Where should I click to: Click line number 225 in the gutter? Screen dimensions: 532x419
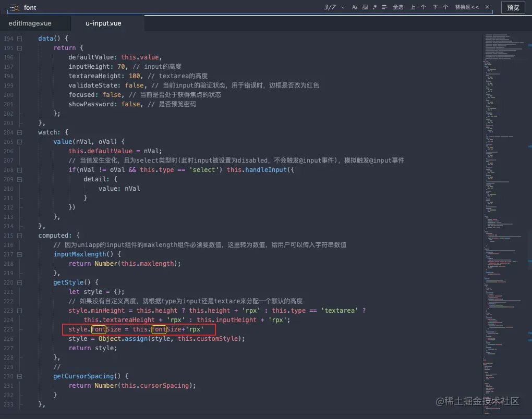(x=8, y=329)
